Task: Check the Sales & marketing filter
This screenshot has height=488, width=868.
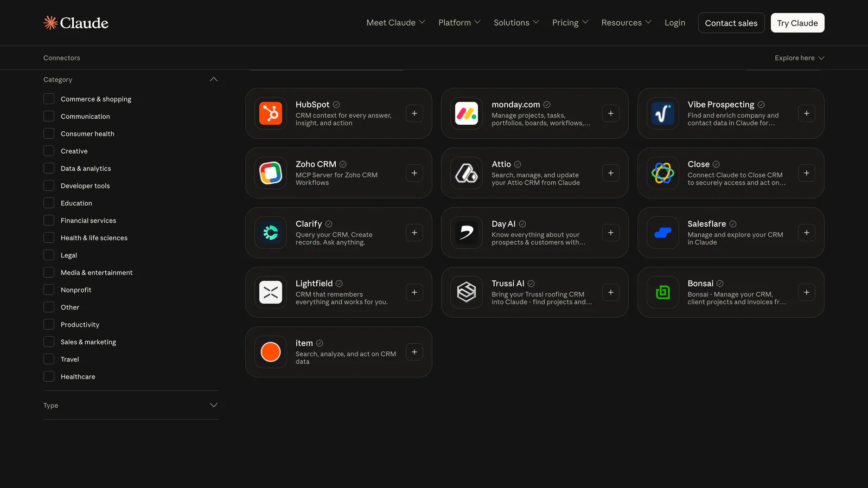Action: click(49, 342)
